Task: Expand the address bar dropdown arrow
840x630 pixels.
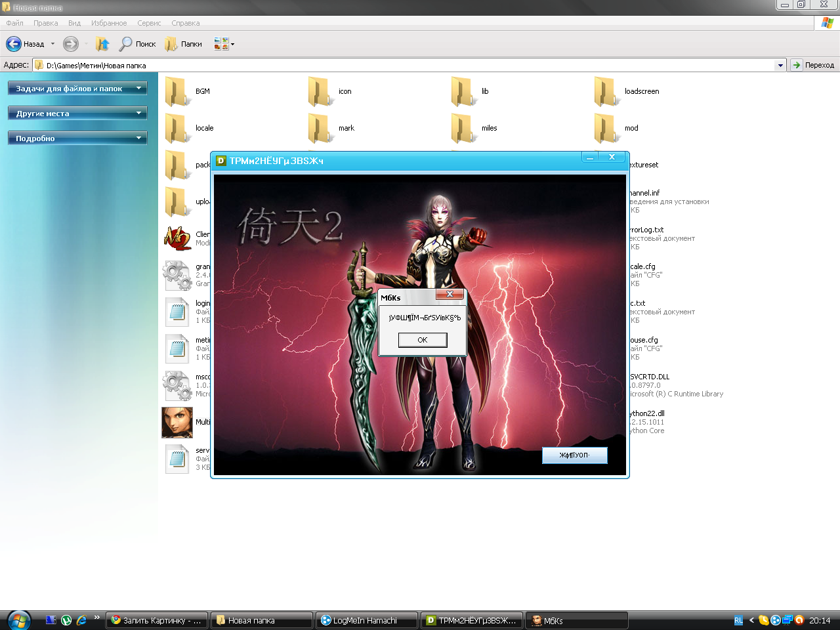Action: point(780,65)
